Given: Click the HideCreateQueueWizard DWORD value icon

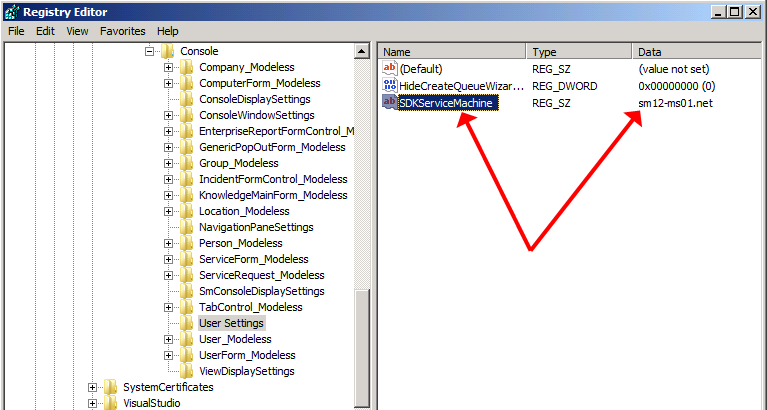Looking at the screenshot, I should [390, 85].
